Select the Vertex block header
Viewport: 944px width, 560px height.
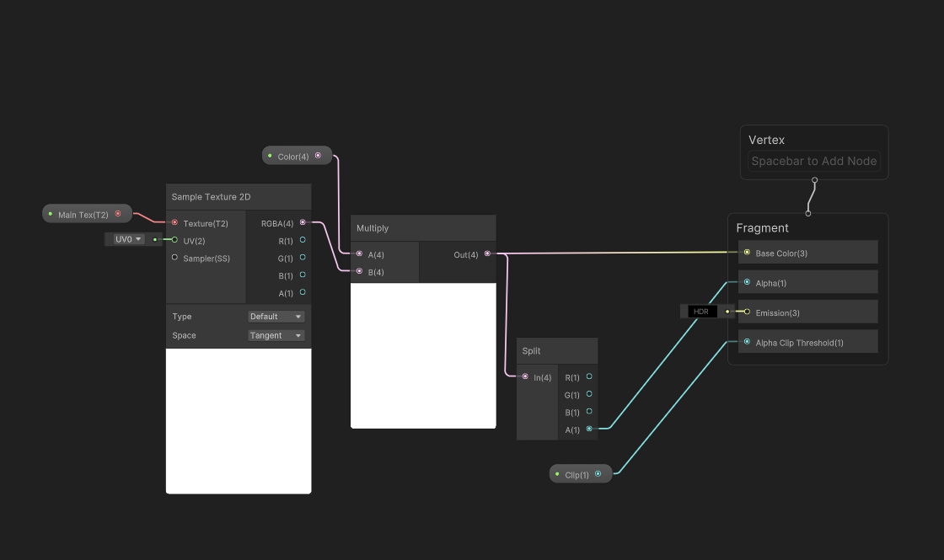769,140
